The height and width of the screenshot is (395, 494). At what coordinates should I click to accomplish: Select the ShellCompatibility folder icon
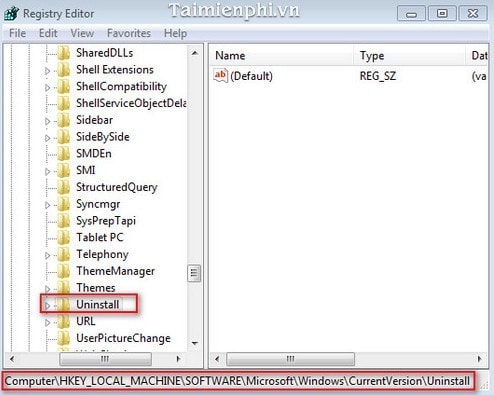[64, 86]
